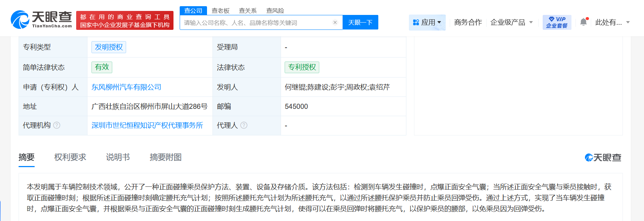Click the 邮编 label cell
Screen dimensions: 644x221
[x=247, y=106]
